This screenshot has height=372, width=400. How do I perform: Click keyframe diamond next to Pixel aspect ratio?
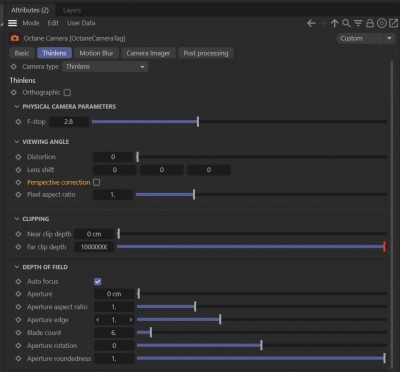[18, 194]
